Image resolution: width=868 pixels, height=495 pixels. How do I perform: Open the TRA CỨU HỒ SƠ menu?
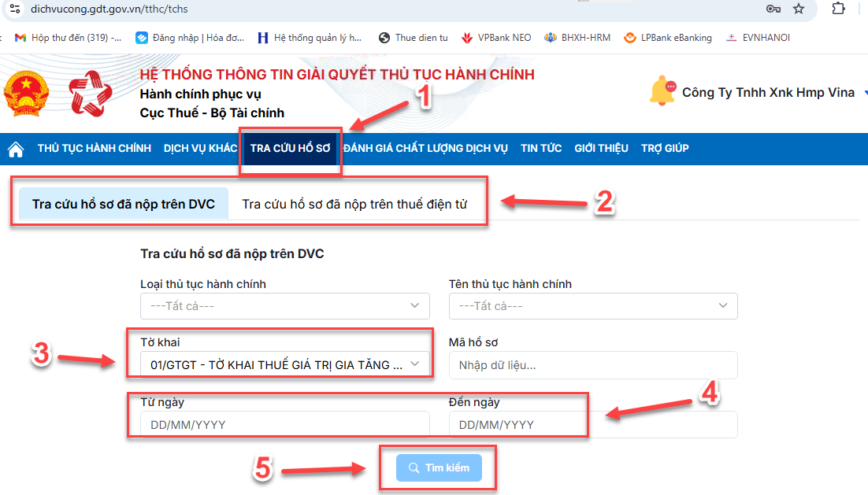(x=290, y=149)
